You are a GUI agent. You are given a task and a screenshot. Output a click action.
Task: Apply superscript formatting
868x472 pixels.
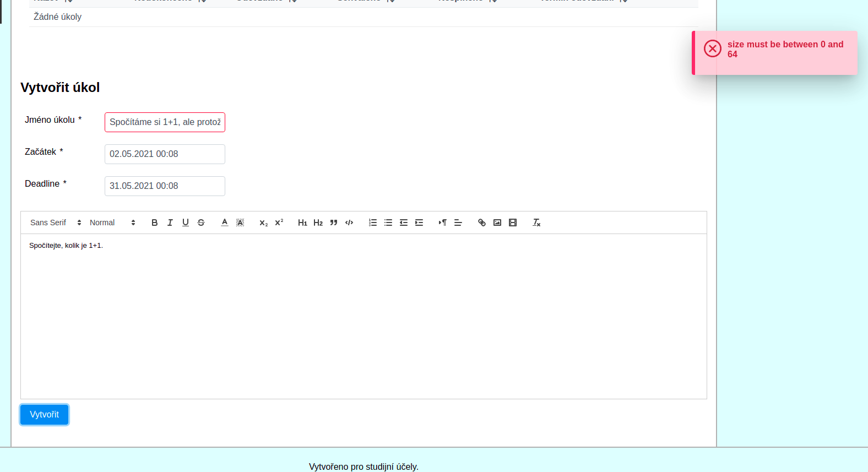(279, 223)
